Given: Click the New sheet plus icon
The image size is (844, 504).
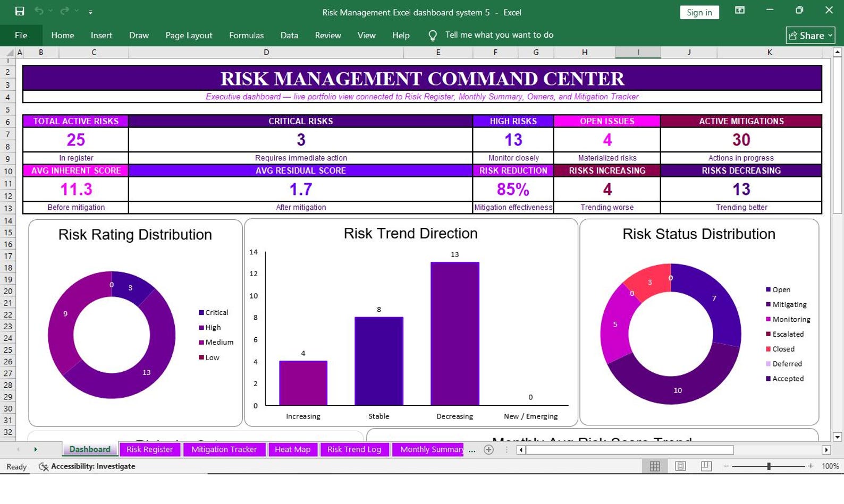Looking at the screenshot, I should tap(488, 450).
